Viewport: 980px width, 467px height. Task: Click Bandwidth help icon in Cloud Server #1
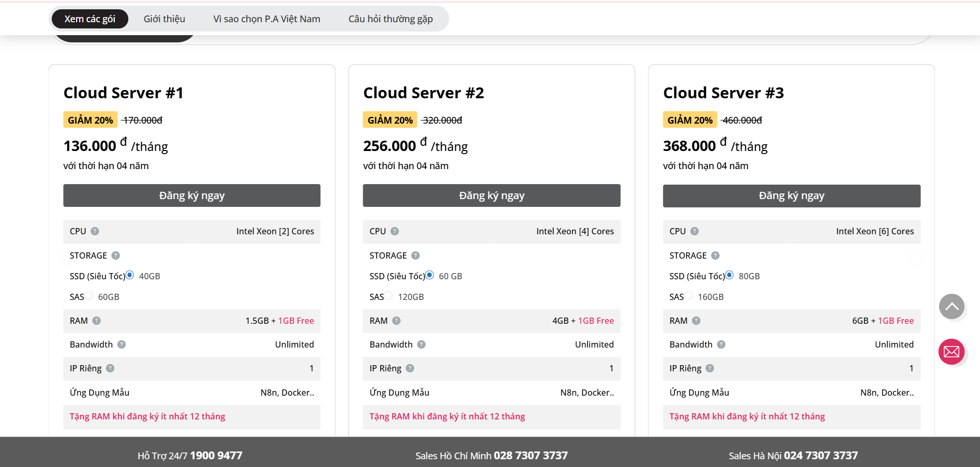pos(122,344)
